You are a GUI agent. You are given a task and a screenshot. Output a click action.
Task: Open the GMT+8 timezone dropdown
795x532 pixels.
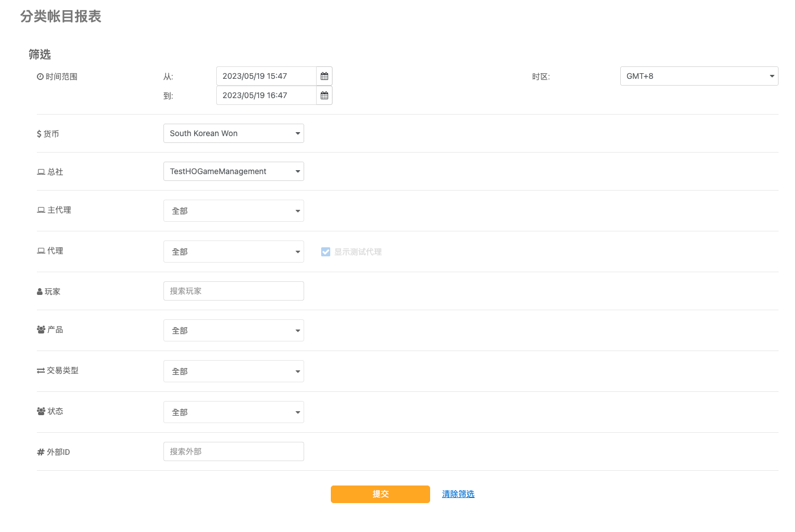click(699, 76)
